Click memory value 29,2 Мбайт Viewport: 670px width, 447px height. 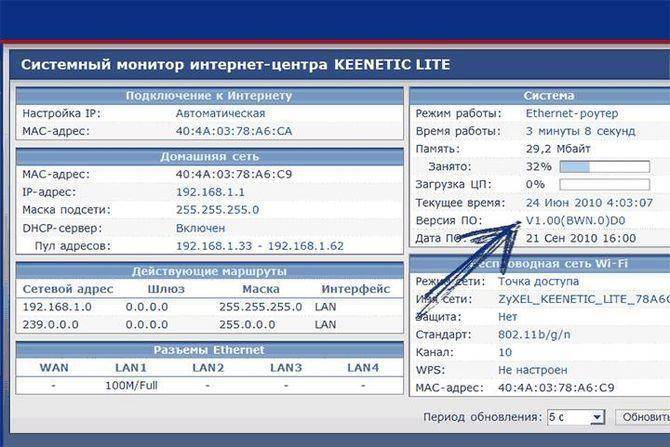558,149
